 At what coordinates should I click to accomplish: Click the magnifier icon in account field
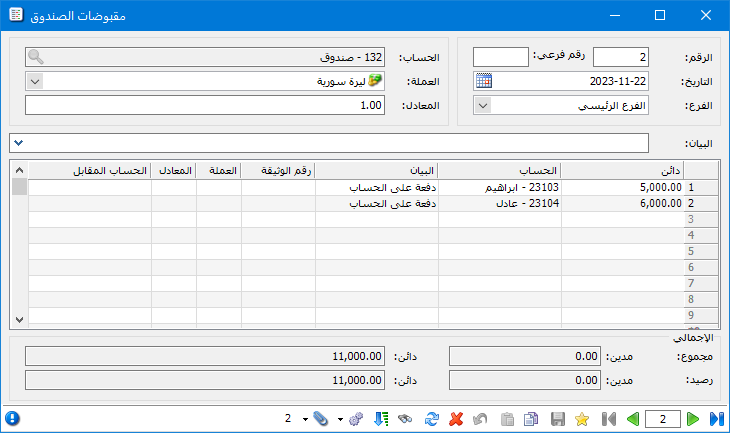pos(36,57)
